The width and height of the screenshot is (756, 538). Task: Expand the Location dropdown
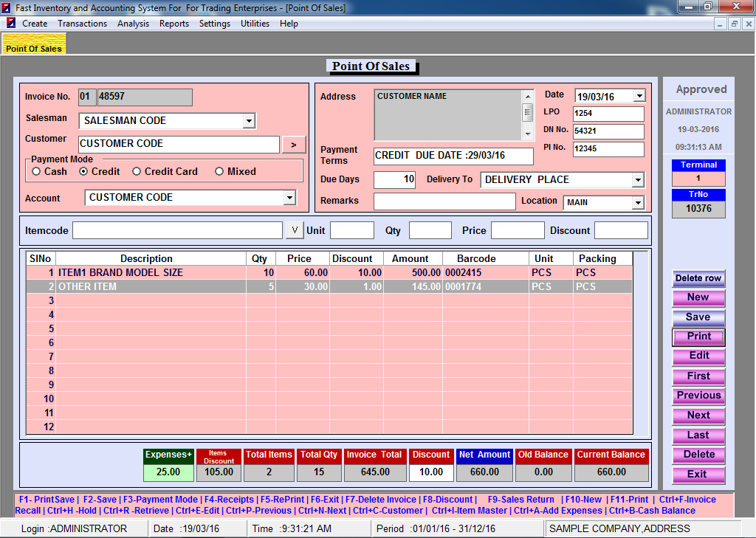point(638,203)
